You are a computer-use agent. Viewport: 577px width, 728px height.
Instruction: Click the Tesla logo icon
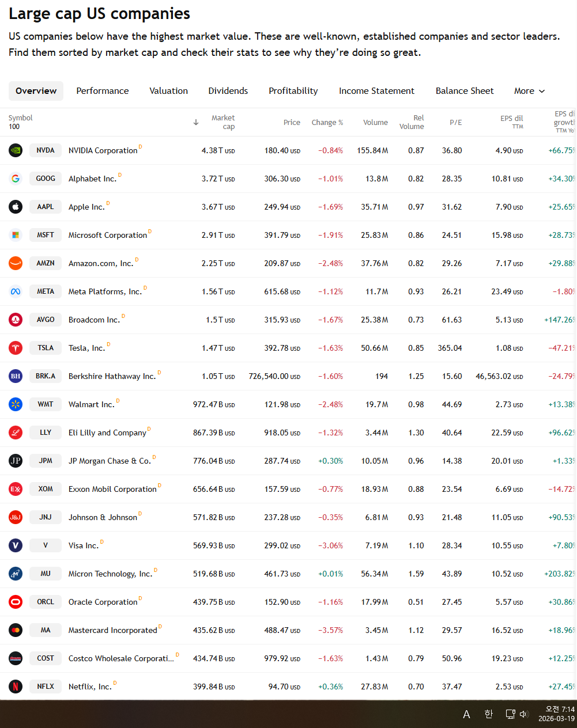(x=16, y=348)
